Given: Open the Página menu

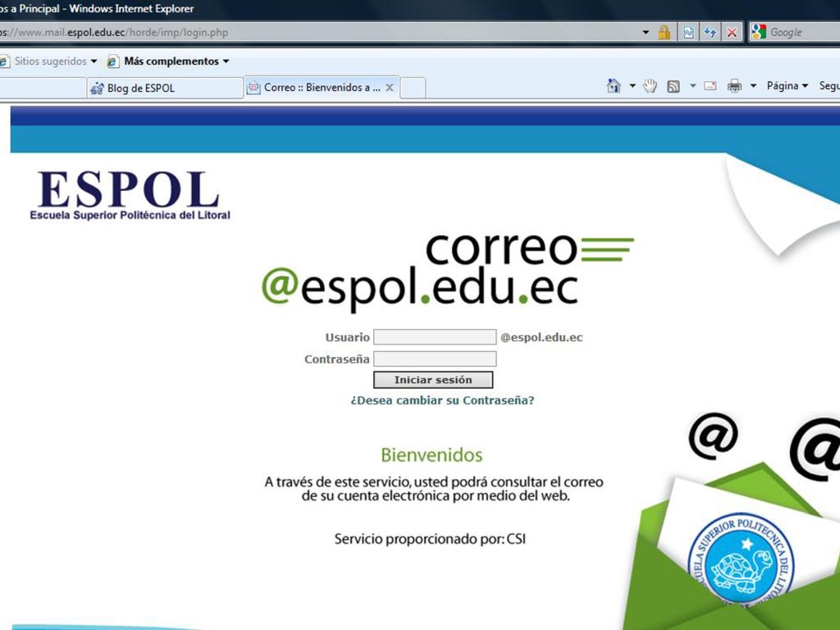Looking at the screenshot, I should [x=787, y=85].
